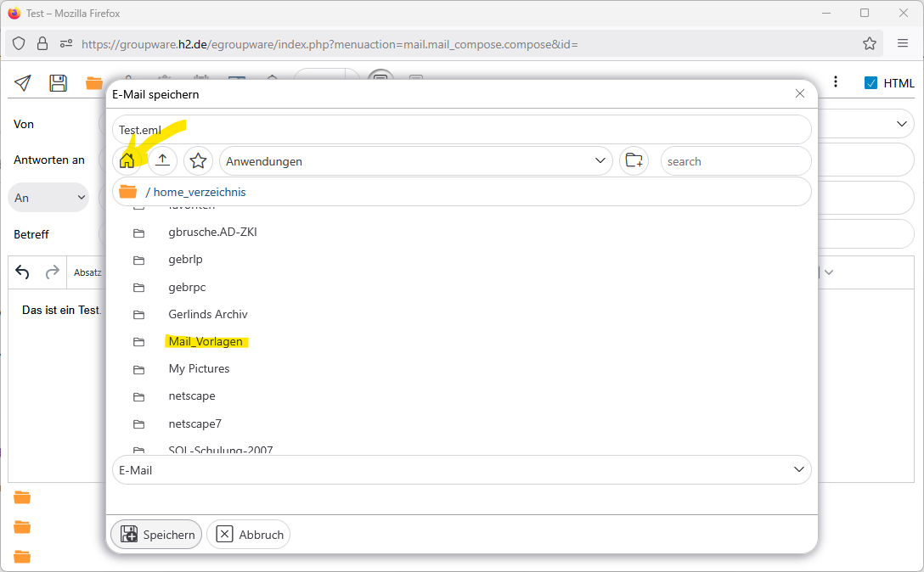Click the save floppy disk toolbar icon

click(x=58, y=82)
